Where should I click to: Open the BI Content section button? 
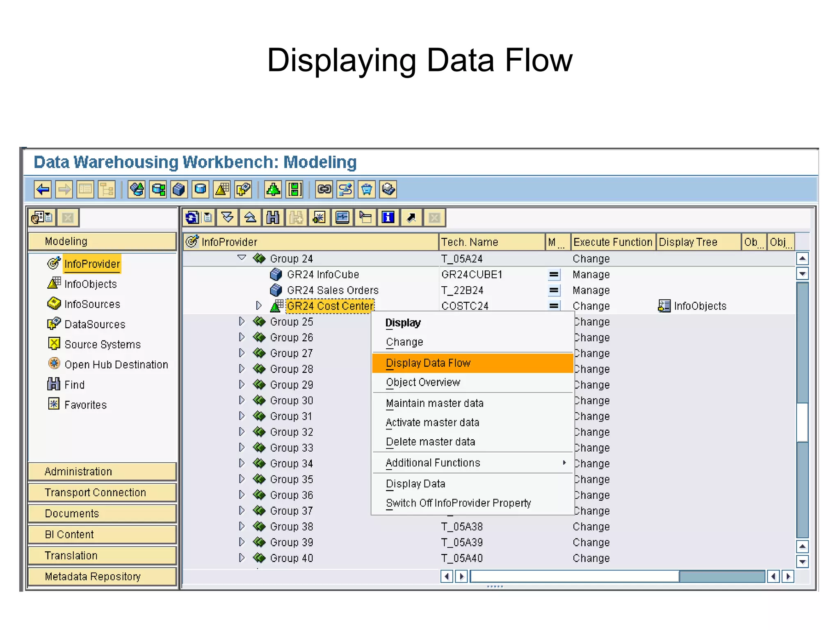102,534
